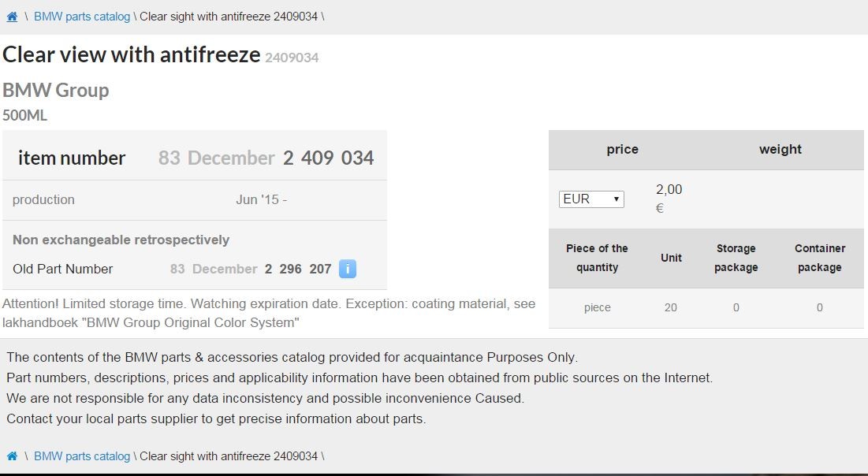Click the Container package column header

(x=820, y=258)
